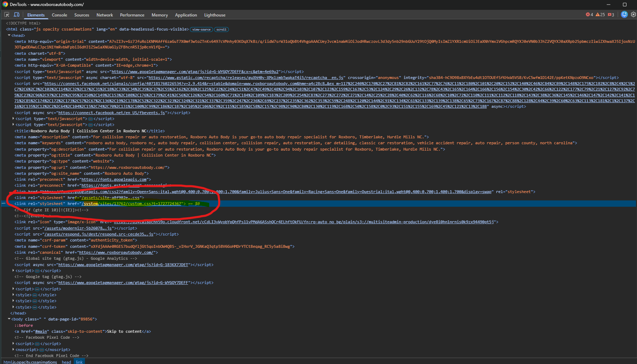Open the /assets/site-a8f902e….css link
The image size is (637, 364).
click(111, 198)
